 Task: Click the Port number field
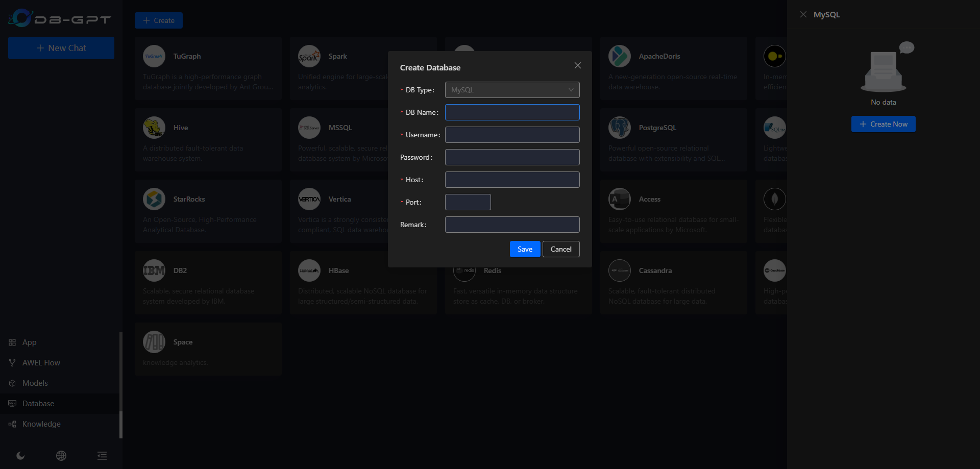(x=468, y=202)
